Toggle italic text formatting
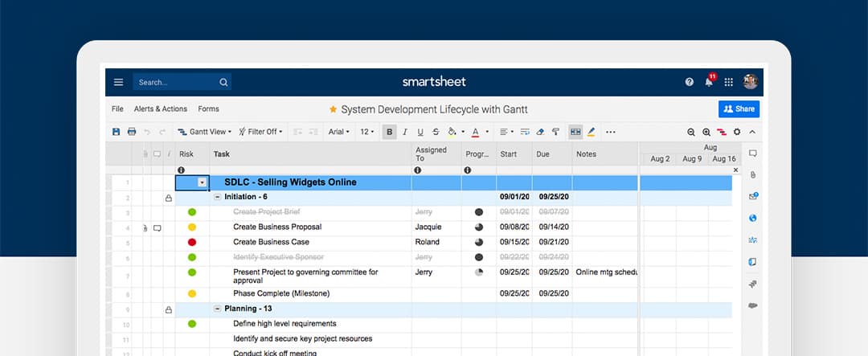 [x=405, y=132]
